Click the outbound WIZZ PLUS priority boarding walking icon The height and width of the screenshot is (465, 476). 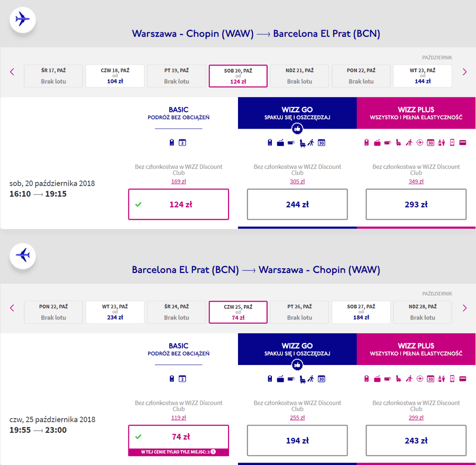click(409, 142)
